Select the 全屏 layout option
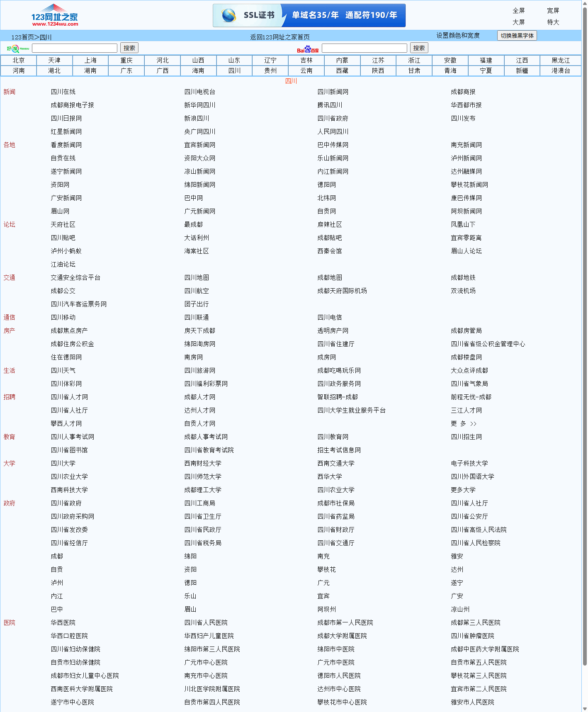 [x=518, y=11]
